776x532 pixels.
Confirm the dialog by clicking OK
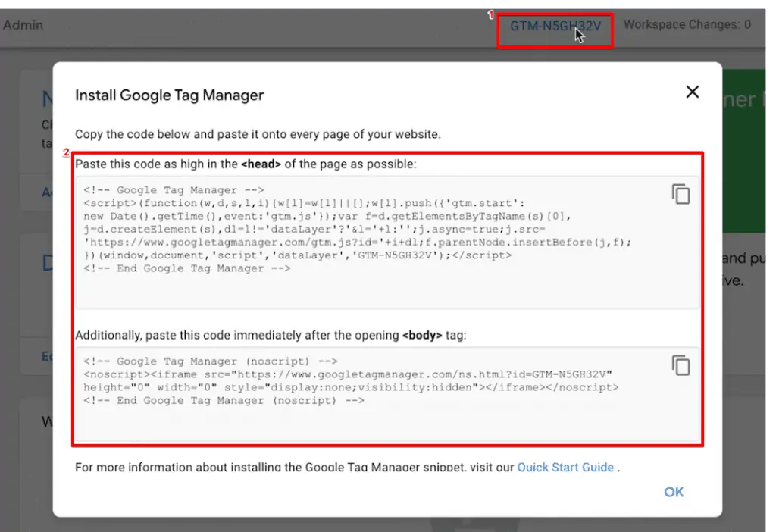[673, 492]
